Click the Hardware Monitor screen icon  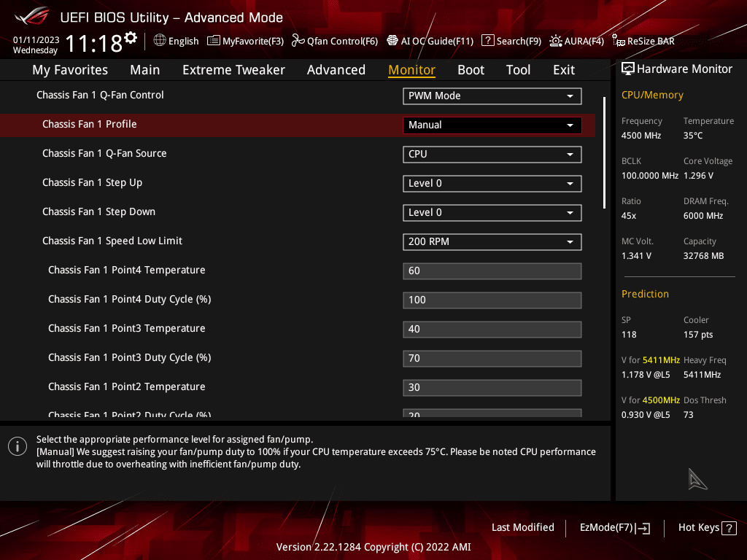pos(628,69)
